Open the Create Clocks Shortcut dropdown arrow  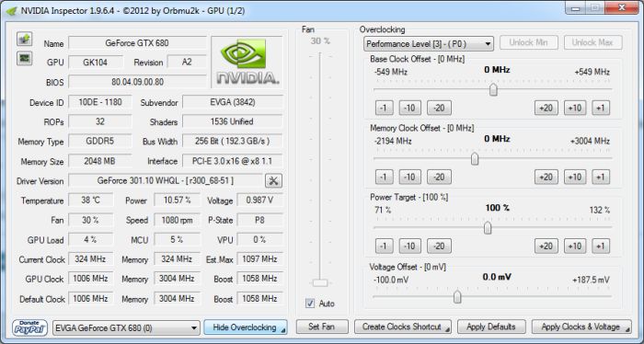[447, 330]
